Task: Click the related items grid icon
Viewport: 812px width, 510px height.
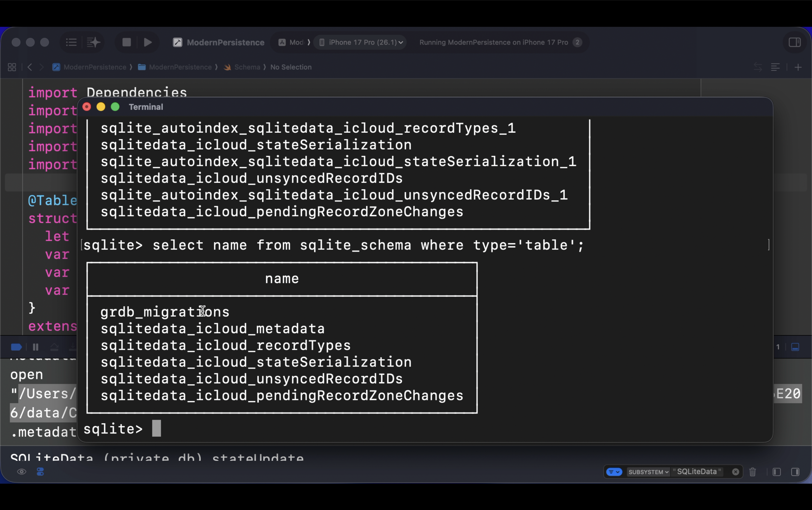Action: (x=12, y=67)
